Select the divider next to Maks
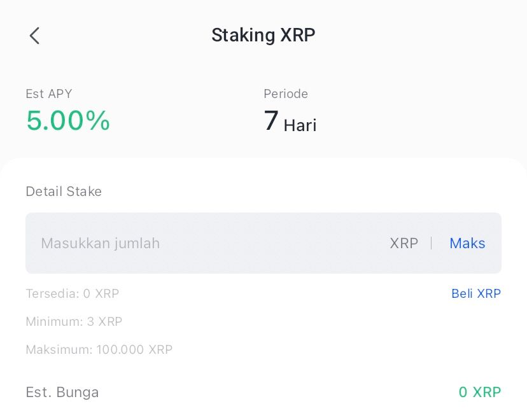Image resolution: width=527 pixels, height=420 pixels. [432, 243]
